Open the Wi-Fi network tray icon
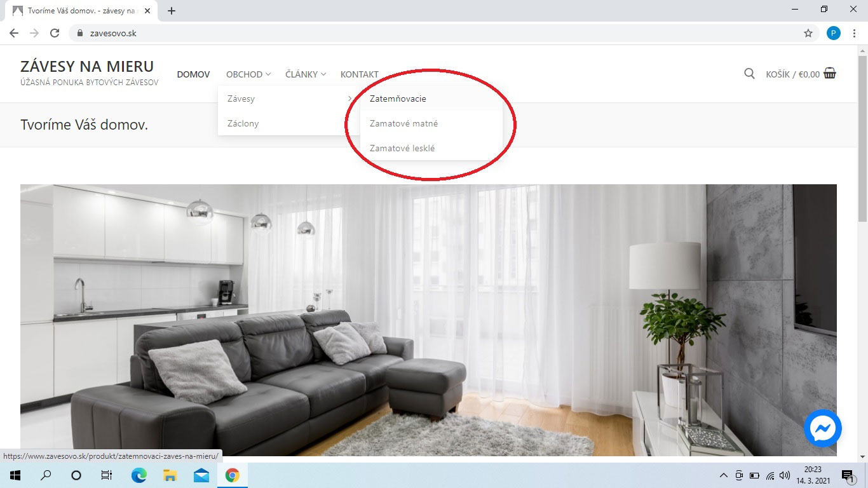This screenshot has height=488, width=868. pyautogui.click(x=770, y=475)
